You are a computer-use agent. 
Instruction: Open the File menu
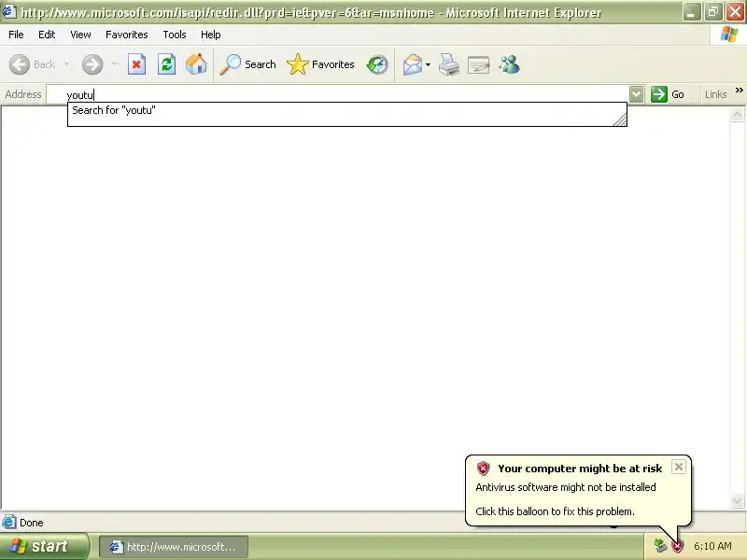pos(16,35)
